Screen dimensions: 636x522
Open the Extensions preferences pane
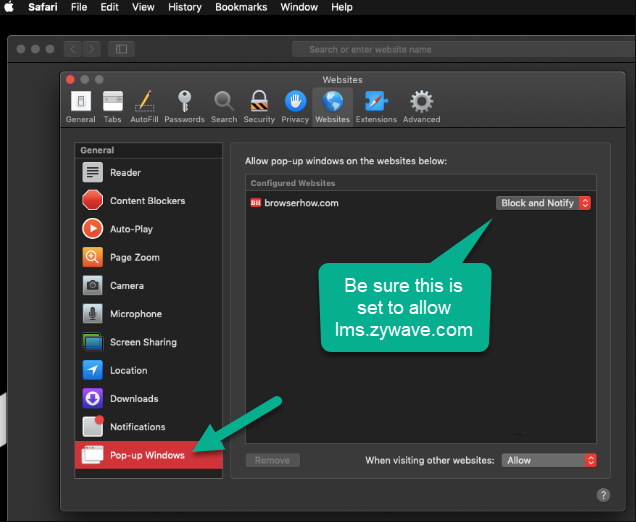tap(376, 106)
